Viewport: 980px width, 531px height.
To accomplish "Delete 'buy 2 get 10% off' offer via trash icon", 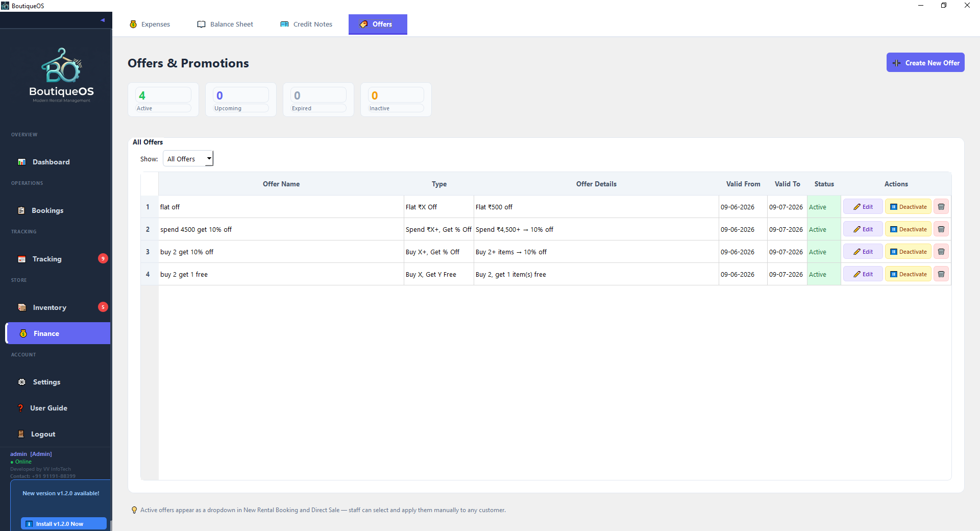I will [941, 252].
